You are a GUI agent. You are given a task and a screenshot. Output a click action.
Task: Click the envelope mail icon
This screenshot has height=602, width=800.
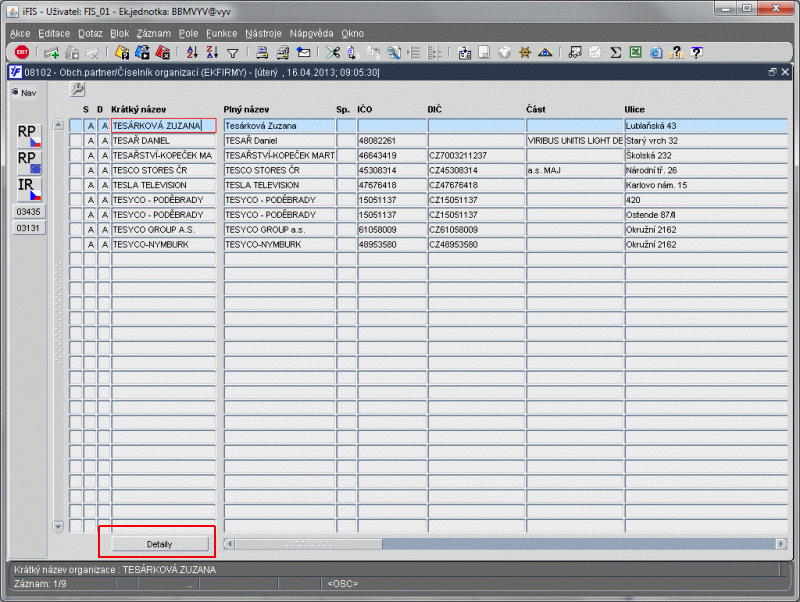click(x=304, y=53)
